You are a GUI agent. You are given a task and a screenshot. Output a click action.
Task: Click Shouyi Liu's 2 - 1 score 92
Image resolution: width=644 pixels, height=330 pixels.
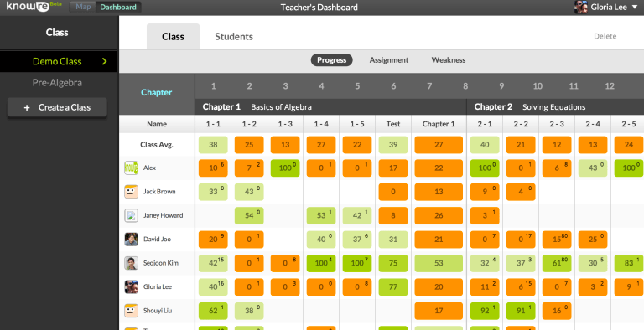click(485, 311)
